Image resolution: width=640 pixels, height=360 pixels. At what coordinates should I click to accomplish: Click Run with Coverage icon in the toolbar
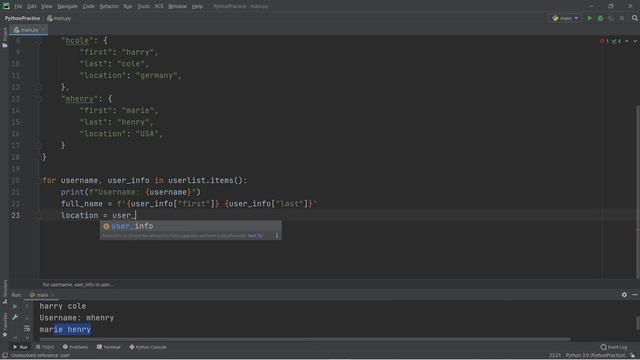pyautogui.click(x=611, y=18)
